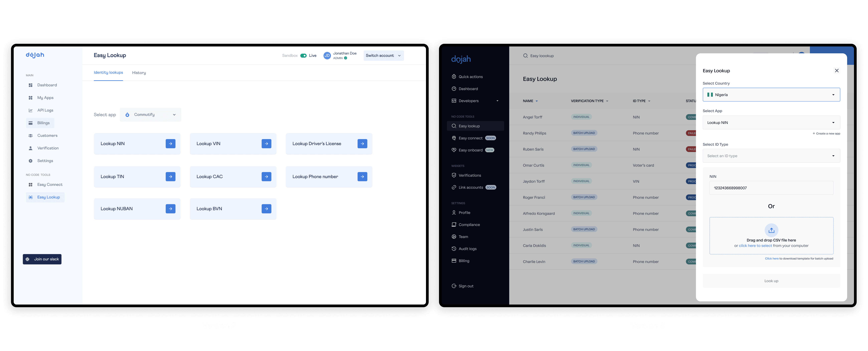The image size is (868, 351).
Task: Click the Carla Dokidis INDIVIDUAL badge
Action: 581,245
